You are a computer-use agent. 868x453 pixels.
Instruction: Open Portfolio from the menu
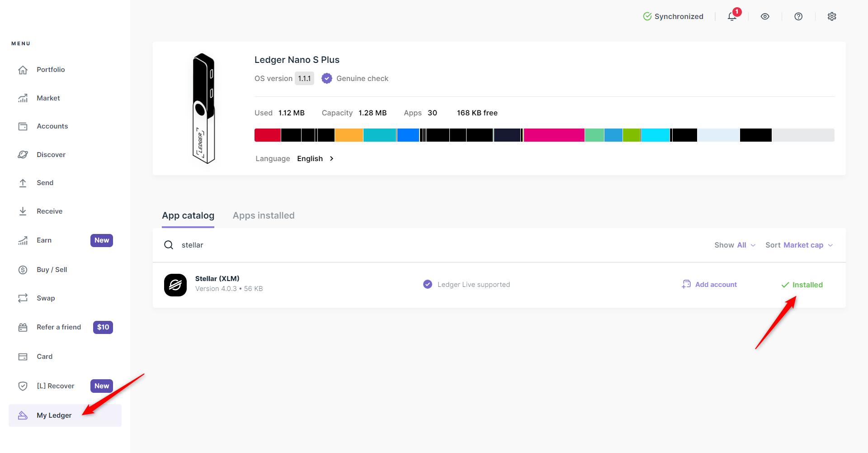click(51, 70)
